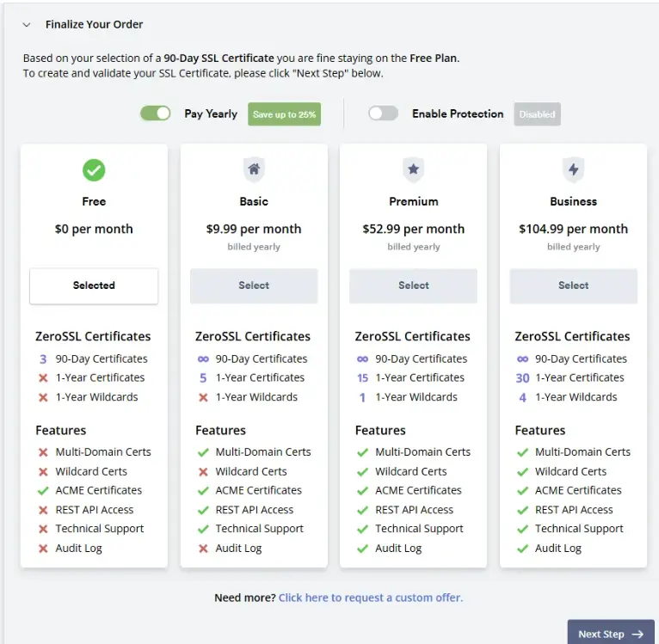Click red X beside Basic Wildcard Certs
This screenshot has height=644, width=659.
click(x=203, y=472)
